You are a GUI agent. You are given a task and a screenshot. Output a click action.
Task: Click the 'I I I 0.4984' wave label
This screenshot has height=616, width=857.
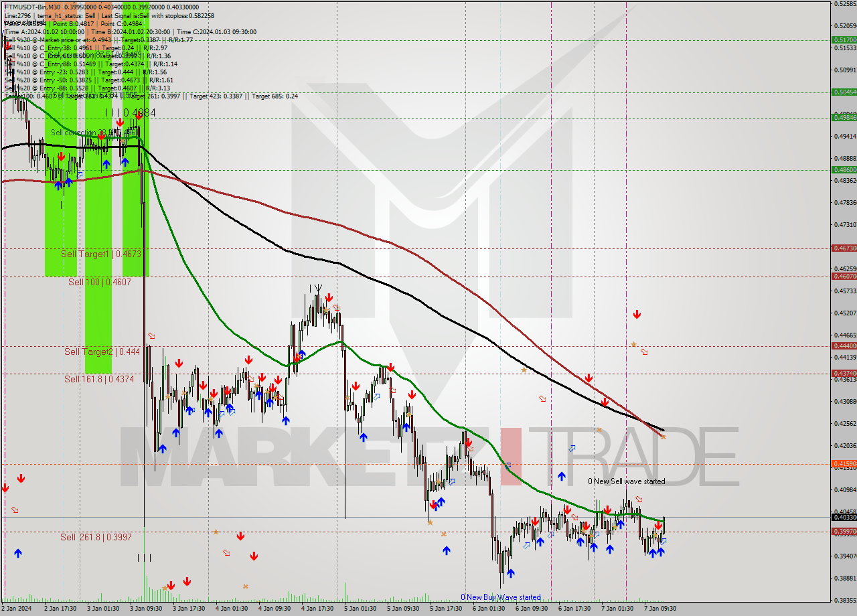click(x=131, y=112)
